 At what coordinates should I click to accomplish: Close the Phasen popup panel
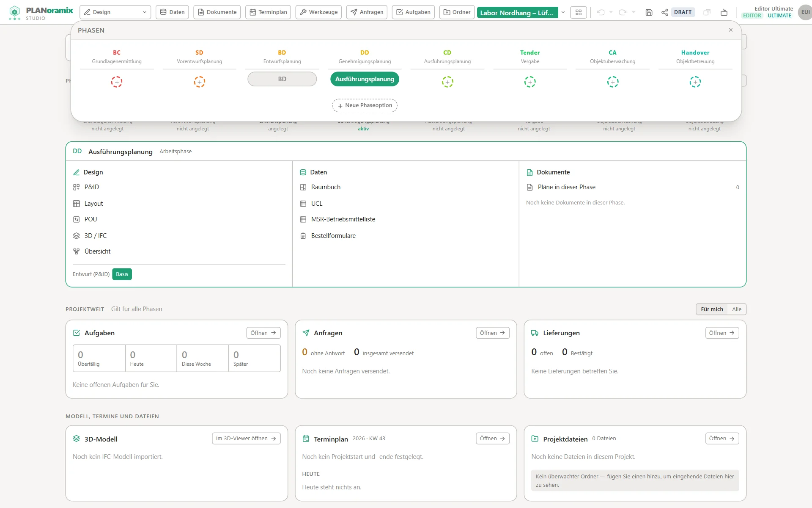(731, 30)
